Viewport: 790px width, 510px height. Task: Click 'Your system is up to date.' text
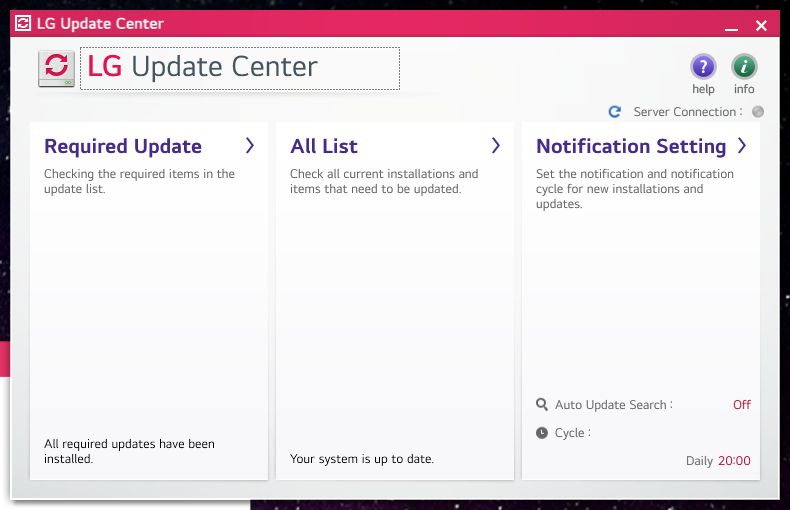pos(362,459)
